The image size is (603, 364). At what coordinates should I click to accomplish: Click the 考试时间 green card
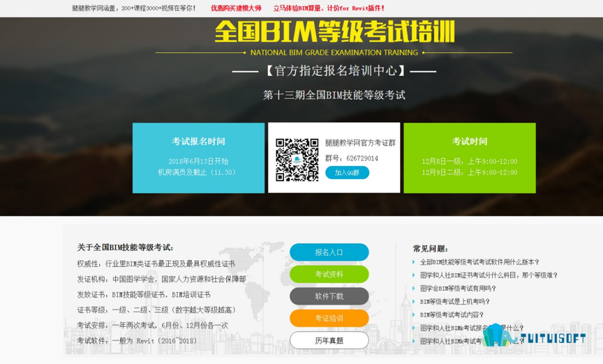[x=470, y=158]
